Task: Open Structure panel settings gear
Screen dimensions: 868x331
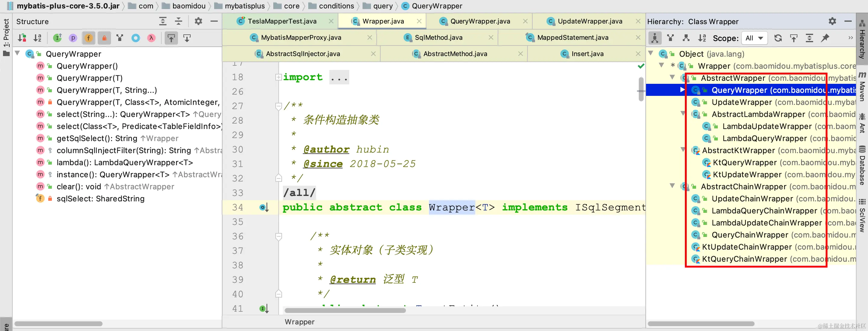Action: (198, 21)
